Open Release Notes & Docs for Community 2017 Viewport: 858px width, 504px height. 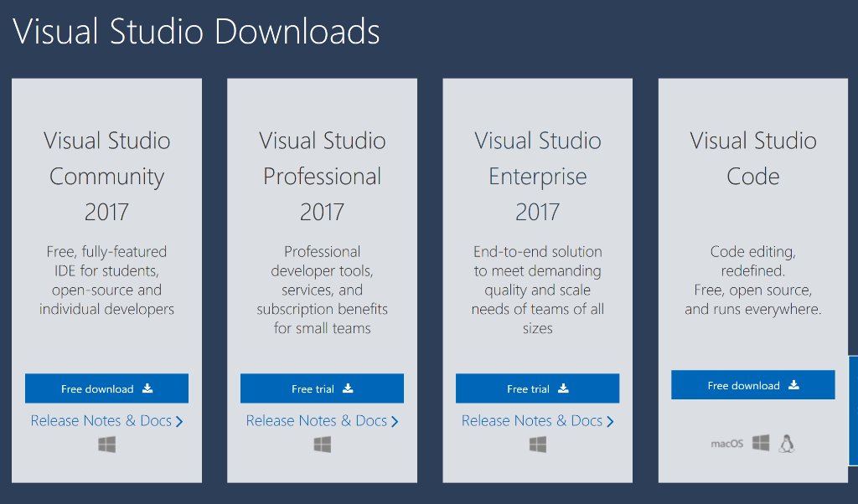point(106,421)
